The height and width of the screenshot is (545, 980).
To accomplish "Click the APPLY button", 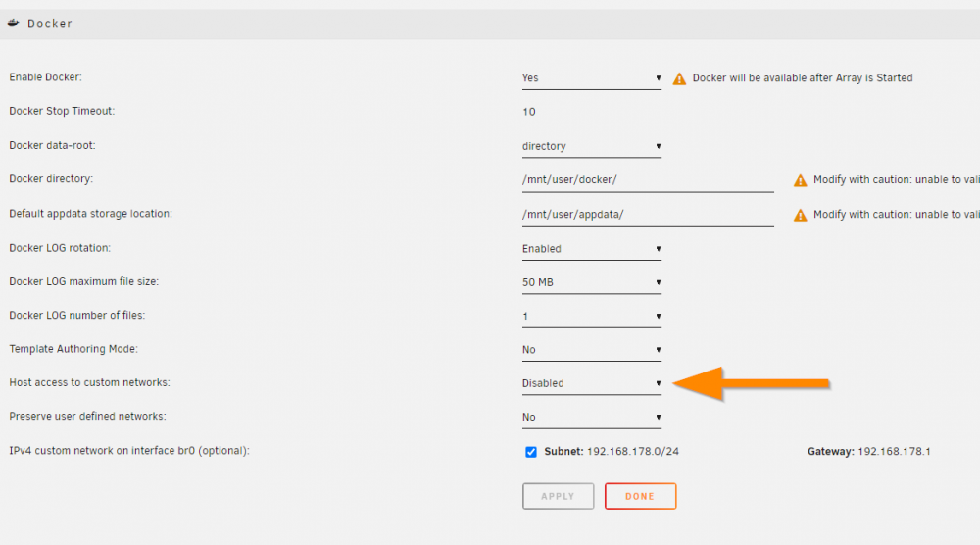I will [x=559, y=496].
